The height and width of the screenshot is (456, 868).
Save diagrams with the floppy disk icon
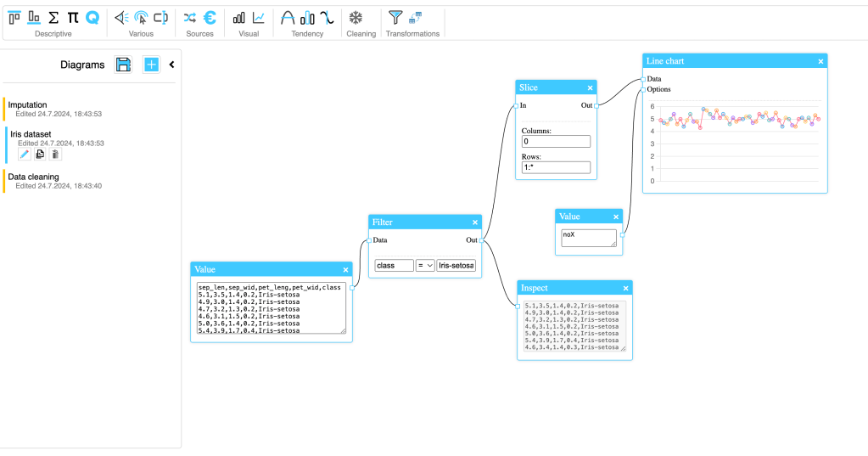click(124, 65)
